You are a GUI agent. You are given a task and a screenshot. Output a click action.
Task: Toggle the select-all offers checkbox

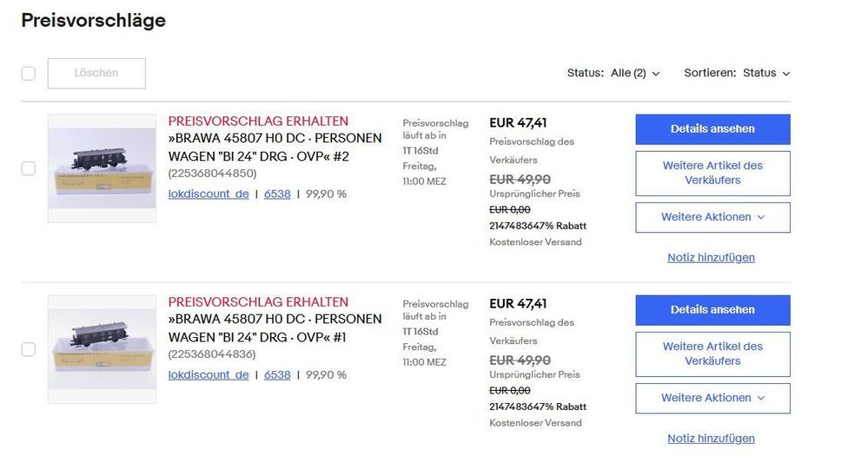coord(29,74)
